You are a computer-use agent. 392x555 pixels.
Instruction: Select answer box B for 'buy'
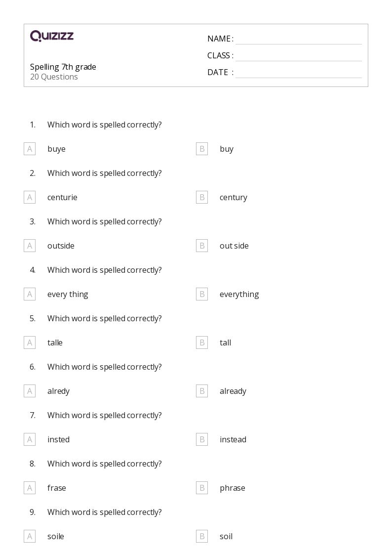pos(202,149)
